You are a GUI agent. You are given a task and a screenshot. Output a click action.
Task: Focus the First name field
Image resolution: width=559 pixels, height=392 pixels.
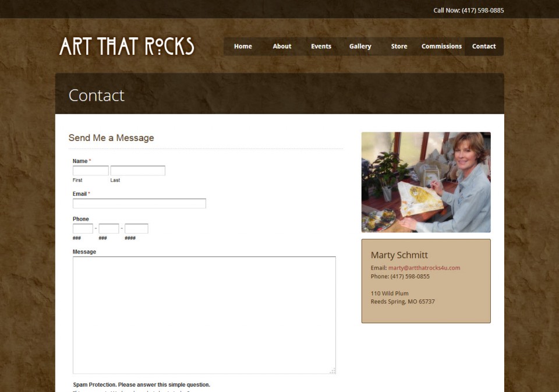(x=91, y=171)
